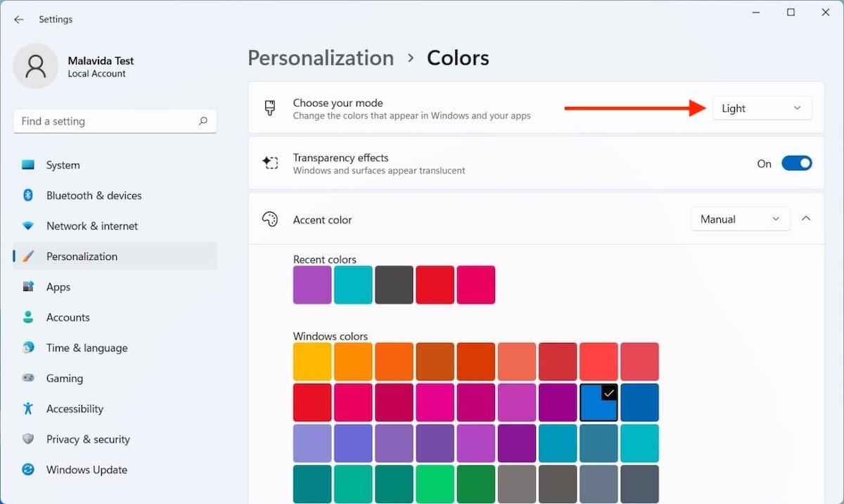The image size is (844, 504).
Task: Open Accounts settings page
Action: [115, 317]
